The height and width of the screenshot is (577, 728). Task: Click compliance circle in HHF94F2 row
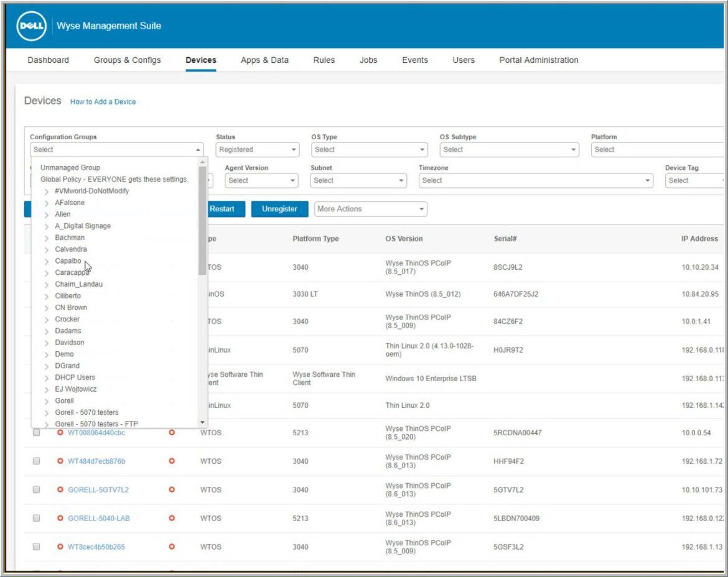pos(172,461)
